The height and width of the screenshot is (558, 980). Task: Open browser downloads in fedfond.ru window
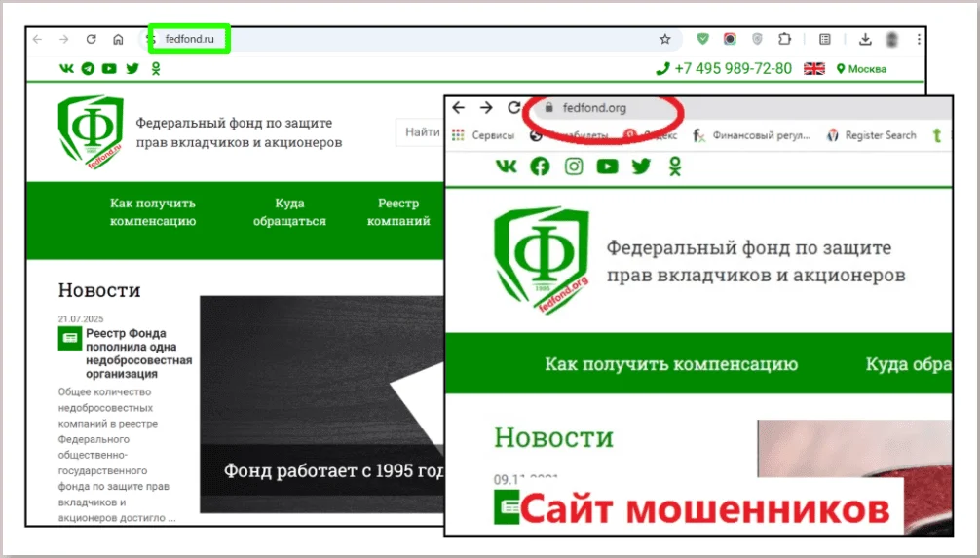[x=865, y=39]
